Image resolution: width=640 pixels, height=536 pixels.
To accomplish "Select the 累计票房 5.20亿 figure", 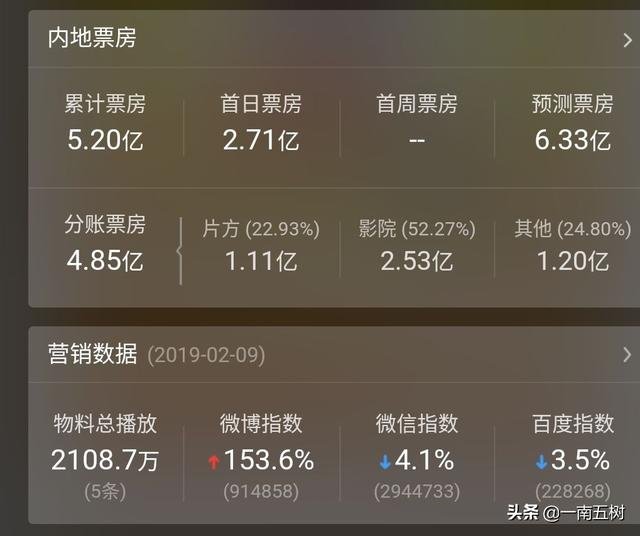I will click(105, 140).
